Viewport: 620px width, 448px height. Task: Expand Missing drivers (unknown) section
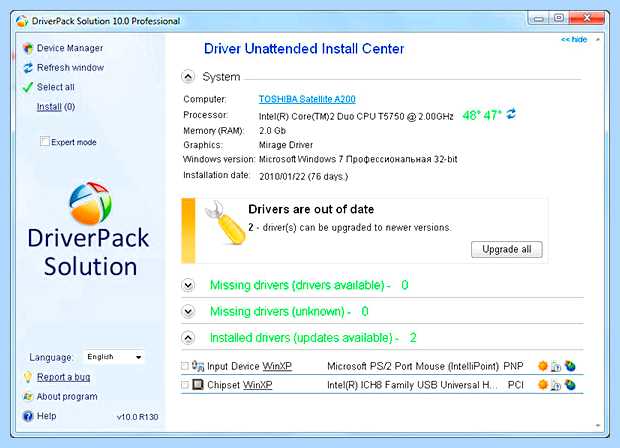pyautogui.click(x=188, y=312)
